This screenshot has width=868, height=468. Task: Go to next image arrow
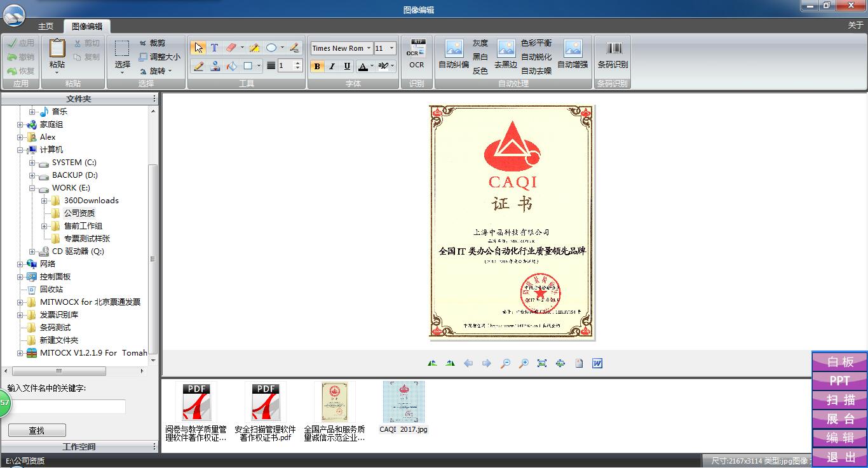pyautogui.click(x=487, y=363)
